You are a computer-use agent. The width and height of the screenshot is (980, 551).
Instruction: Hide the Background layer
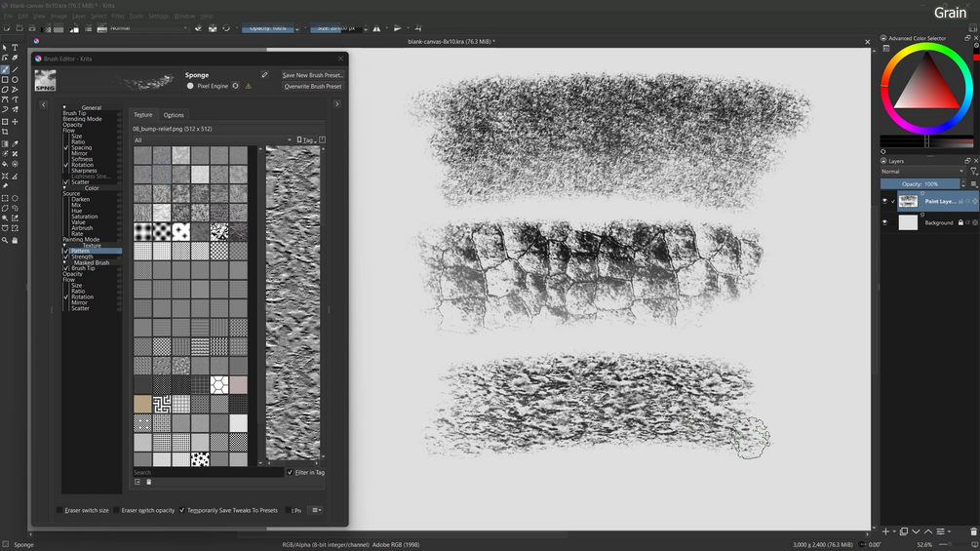click(x=885, y=222)
